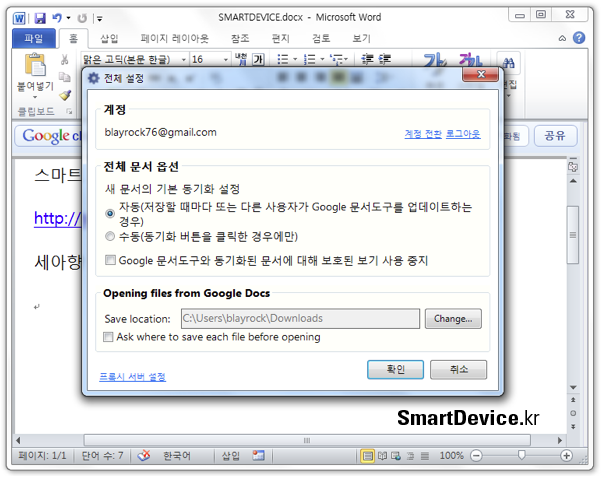Click the Copy icon in the clipboard group
This screenshot has width=601, height=478.
64,77
